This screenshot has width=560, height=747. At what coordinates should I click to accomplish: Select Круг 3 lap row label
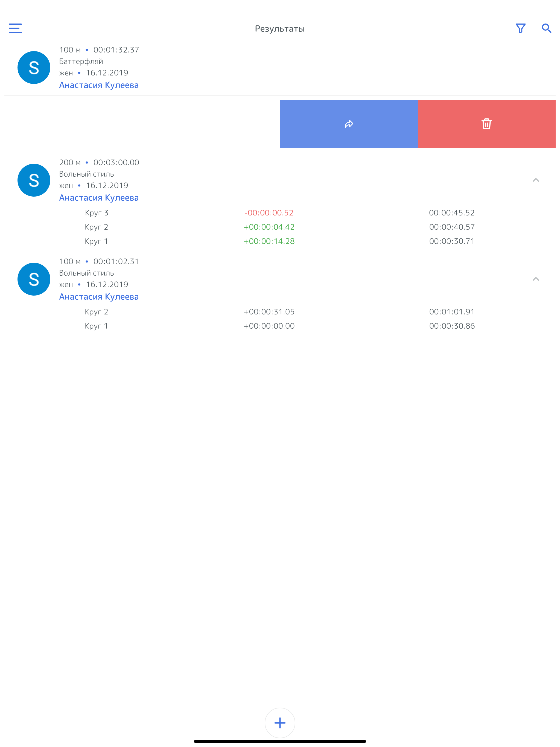click(x=97, y=213)
